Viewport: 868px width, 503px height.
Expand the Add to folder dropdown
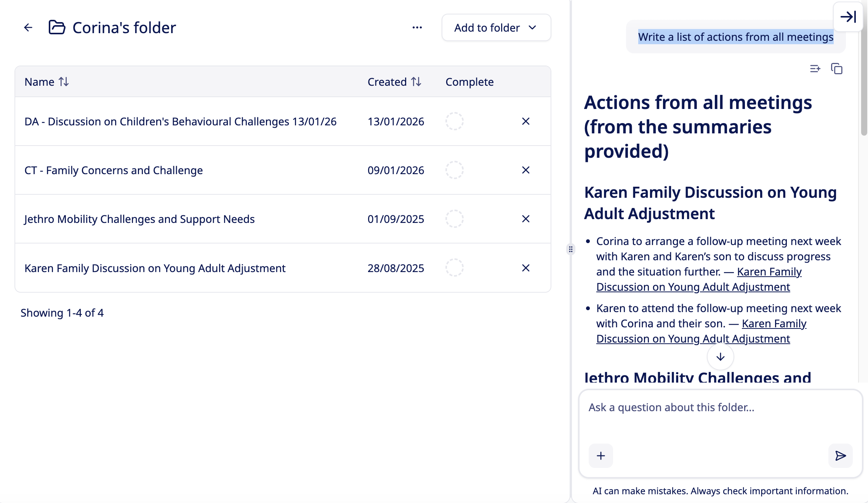(x=496, y=28)
